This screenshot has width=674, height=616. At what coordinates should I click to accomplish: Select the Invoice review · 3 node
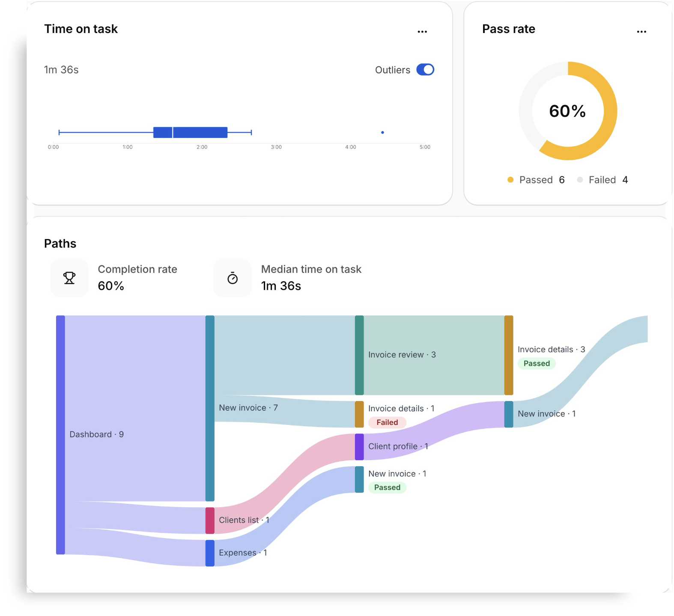click(359, 355)
